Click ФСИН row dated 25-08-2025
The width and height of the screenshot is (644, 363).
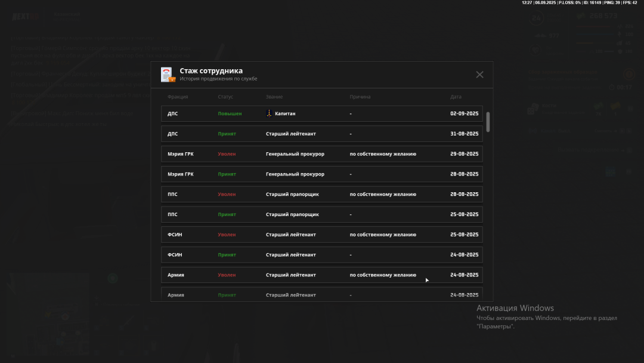321,235
